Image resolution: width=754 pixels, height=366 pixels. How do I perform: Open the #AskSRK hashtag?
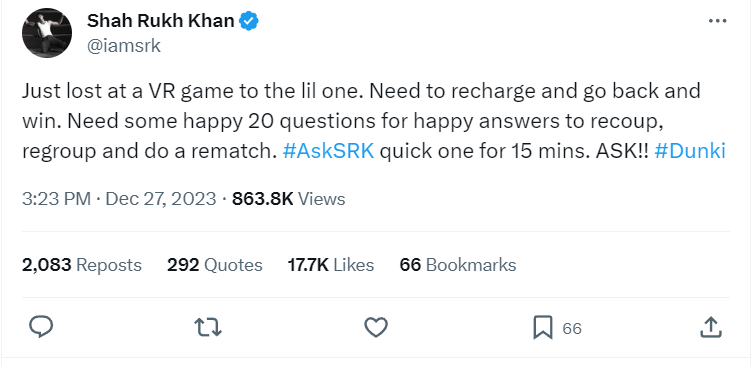coord(328,151)
